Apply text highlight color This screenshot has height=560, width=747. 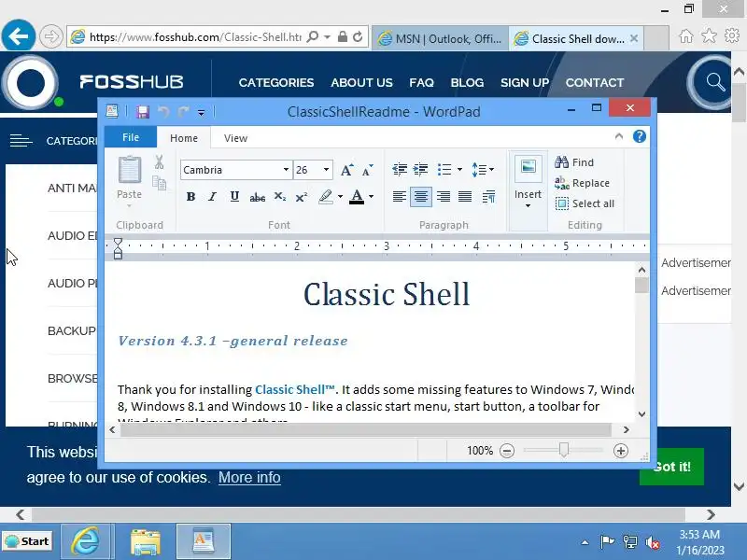point(326,197)
